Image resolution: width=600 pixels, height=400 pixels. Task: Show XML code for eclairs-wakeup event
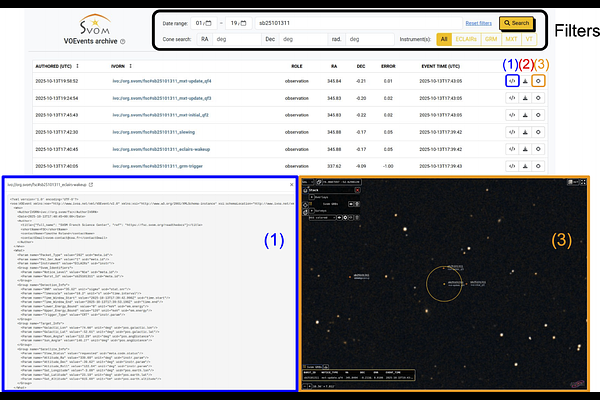511,148
